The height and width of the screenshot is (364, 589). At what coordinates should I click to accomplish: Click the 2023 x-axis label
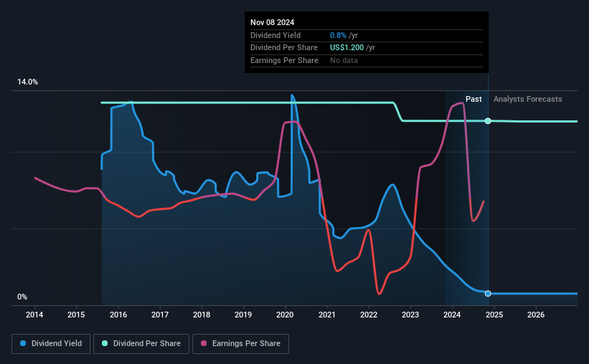tap(410, 315)
